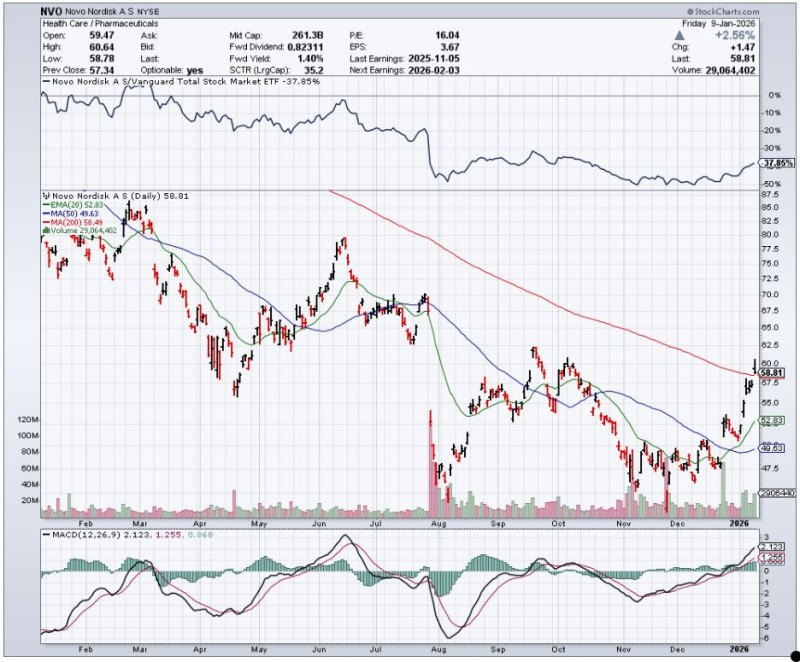This screenshot has width=800, height=662.
Task: Click the Volume legend bar icon
Action: [x=44, y=231]
